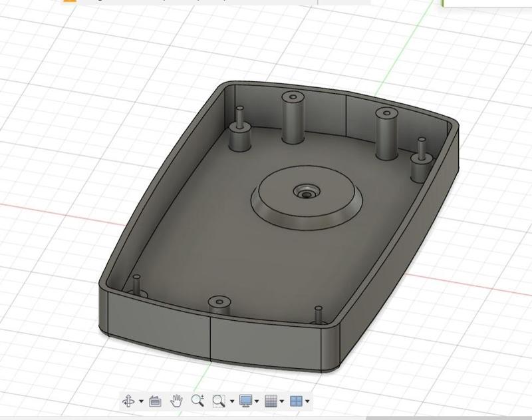Viewport: 532px width, 420px height.
Task: Select the Orbit tool icon
Action: (x=128, y=401)
